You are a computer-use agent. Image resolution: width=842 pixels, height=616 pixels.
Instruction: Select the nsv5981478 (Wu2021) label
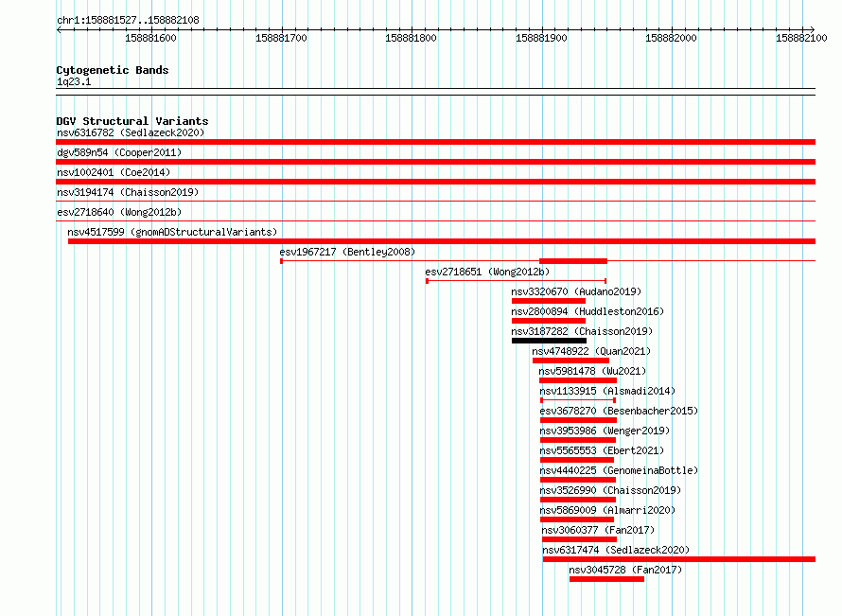[592, 371]
